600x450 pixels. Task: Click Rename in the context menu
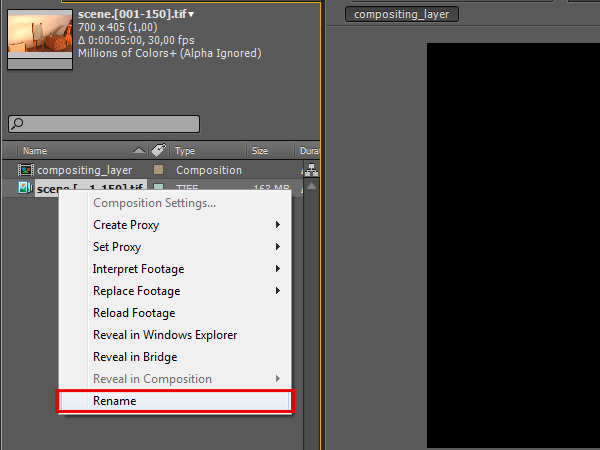pos(115,401)
